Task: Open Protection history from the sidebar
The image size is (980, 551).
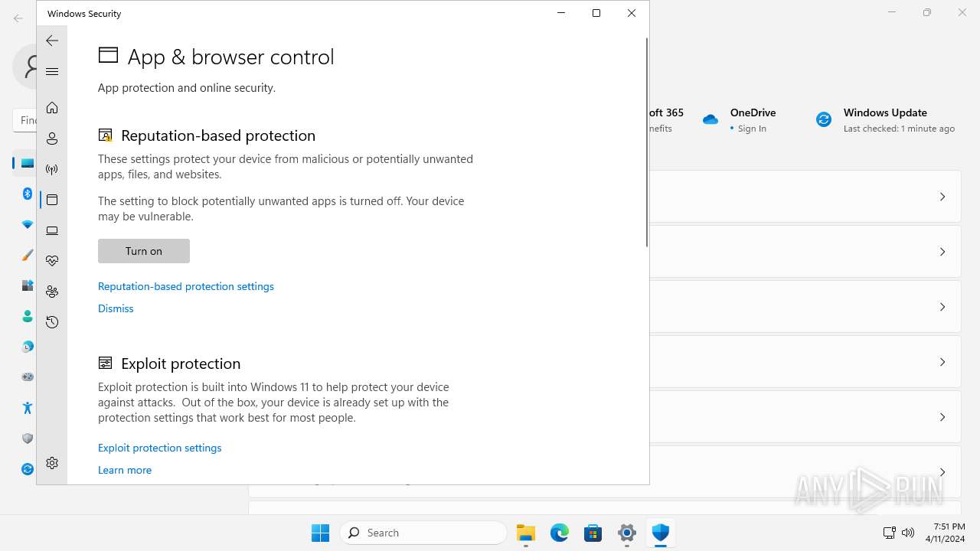Action: click(52, 322)
